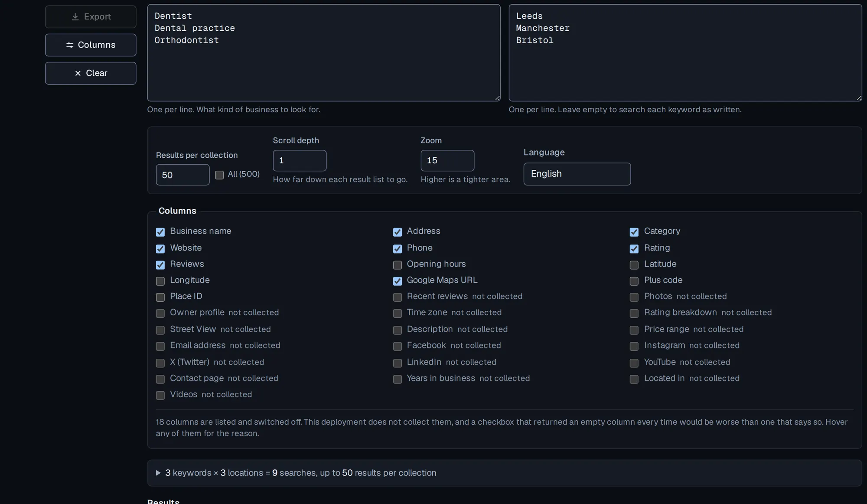This screenshot has width=867, height=504.
Task: Click the Instagram checkbox
Action: pos(634,346)
